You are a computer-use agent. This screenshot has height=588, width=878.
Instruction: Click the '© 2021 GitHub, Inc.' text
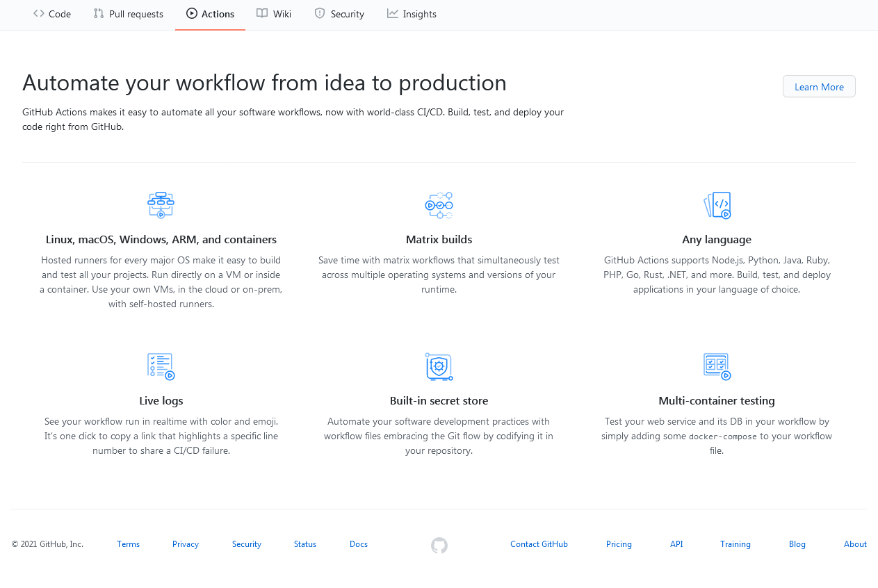pos(47,544)
